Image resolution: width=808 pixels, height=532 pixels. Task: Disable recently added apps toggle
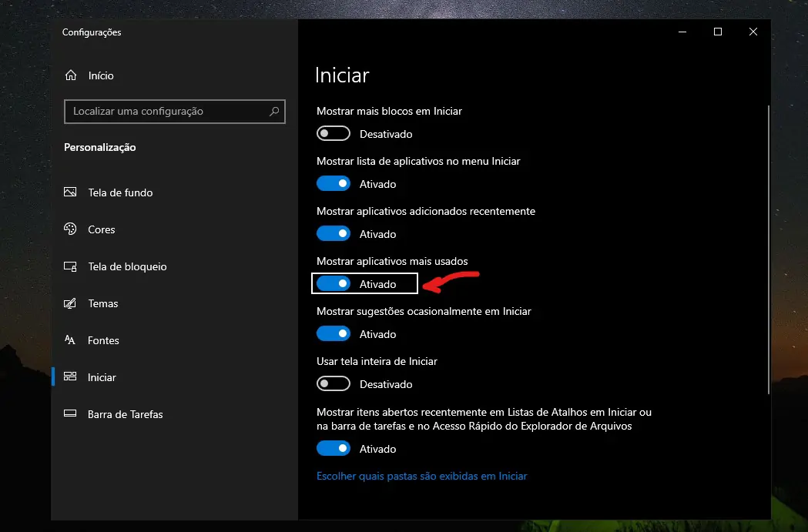point(334,233)
